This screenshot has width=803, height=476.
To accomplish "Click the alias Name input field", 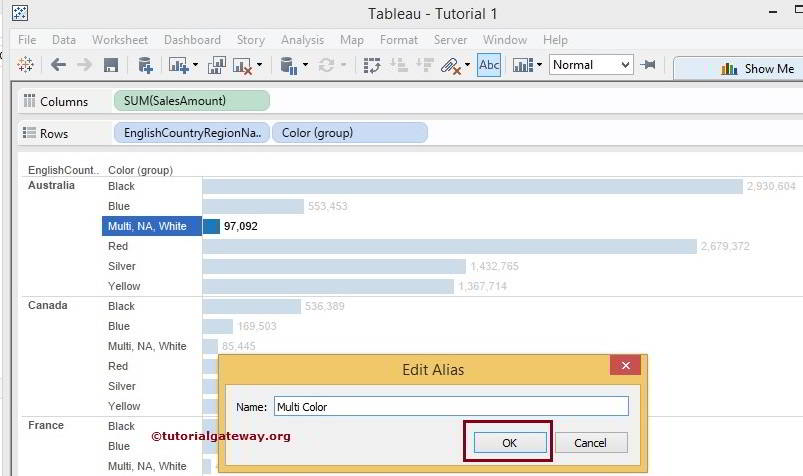I will 451,406.
